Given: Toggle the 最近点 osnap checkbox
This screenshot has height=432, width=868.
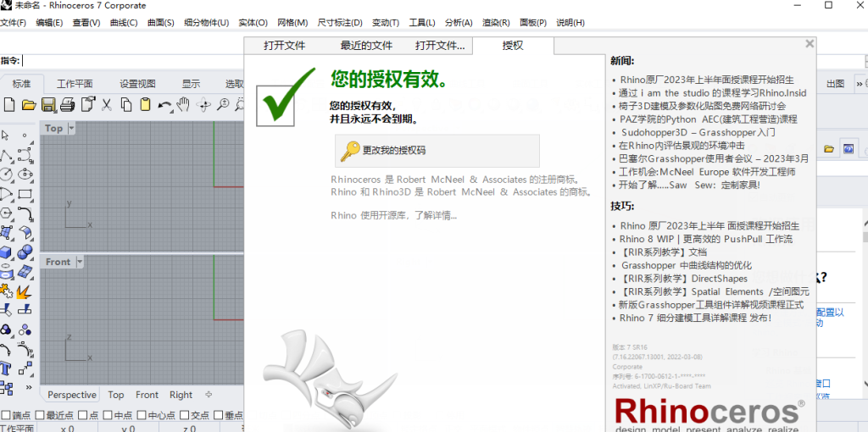Looking at the screenshot, I should click(x=40, y=415).
